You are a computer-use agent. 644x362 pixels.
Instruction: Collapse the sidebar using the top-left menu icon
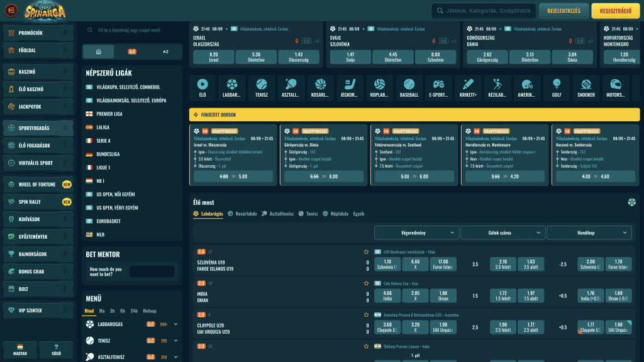(9, 11)
